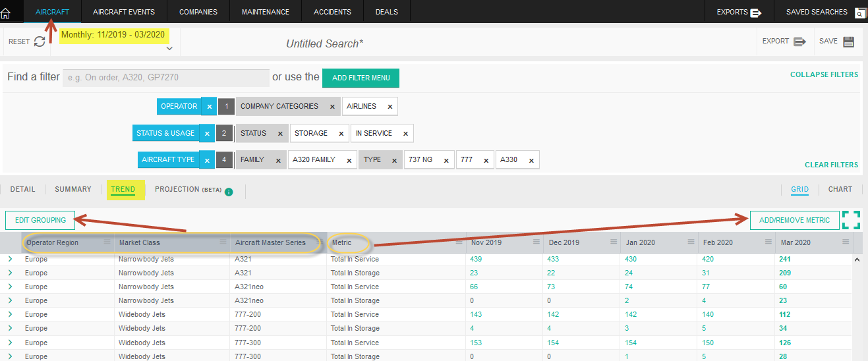Click Untitled Search title

click(324, 43)
